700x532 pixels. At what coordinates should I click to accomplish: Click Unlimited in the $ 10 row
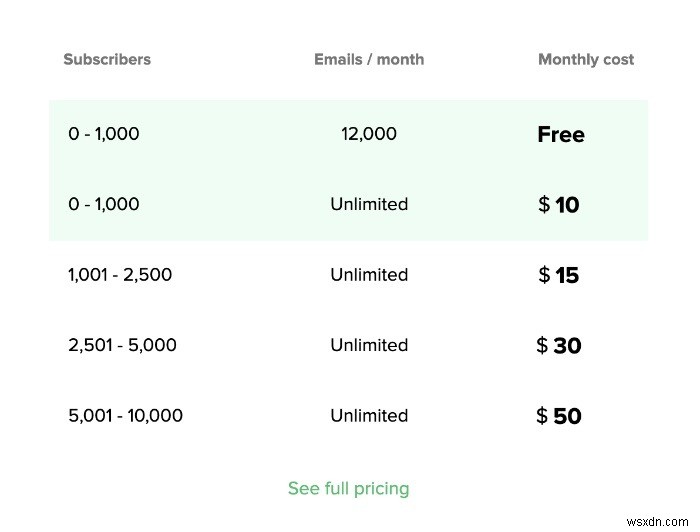369,205
